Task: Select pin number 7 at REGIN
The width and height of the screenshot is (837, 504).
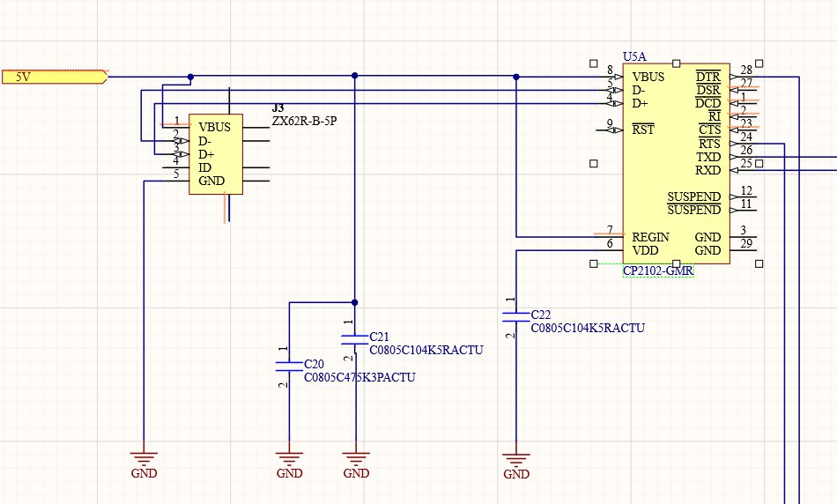Action: (610, 230)
